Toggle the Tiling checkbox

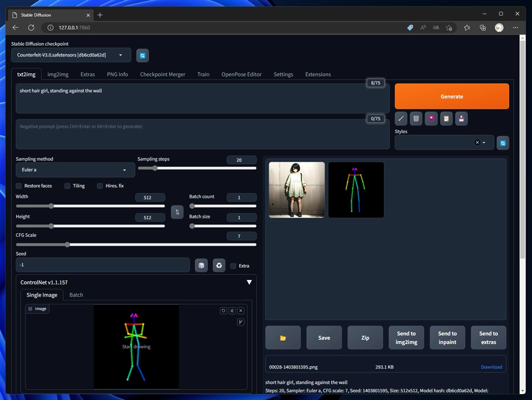(67, 186)
